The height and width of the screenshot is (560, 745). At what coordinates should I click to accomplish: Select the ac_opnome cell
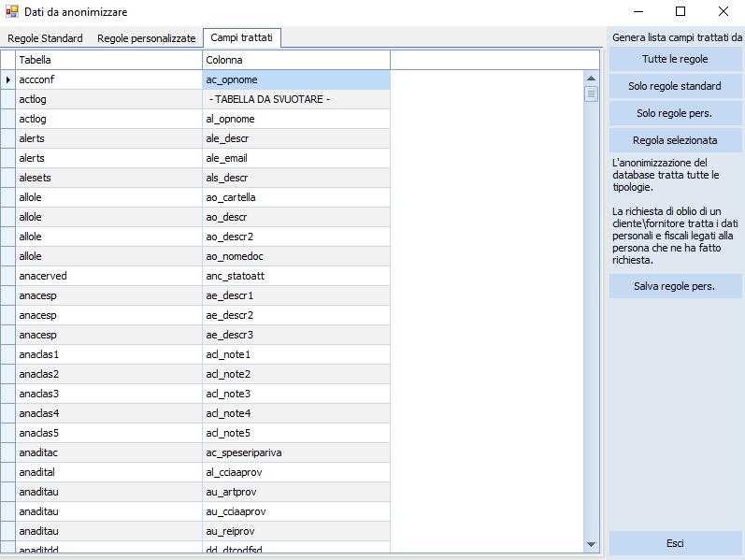[295, 80]
